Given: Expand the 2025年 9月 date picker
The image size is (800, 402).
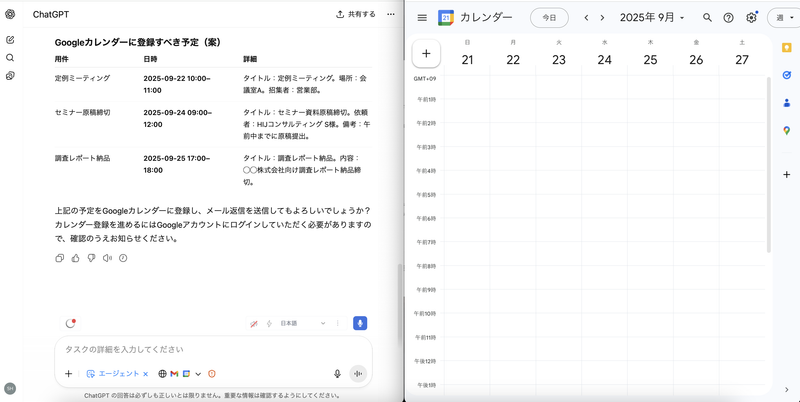Looking at the screenshot, I should 653,18.
